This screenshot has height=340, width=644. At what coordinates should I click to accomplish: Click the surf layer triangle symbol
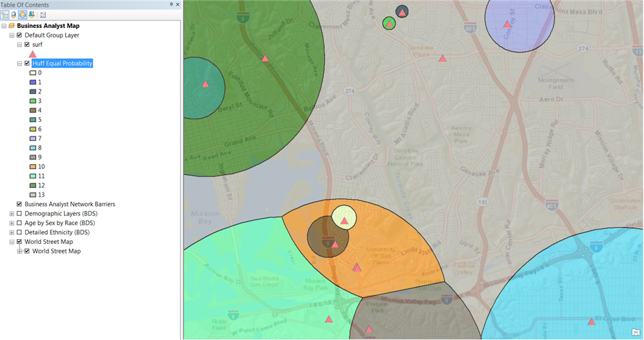pyautogui.click(x=33, y=54)
